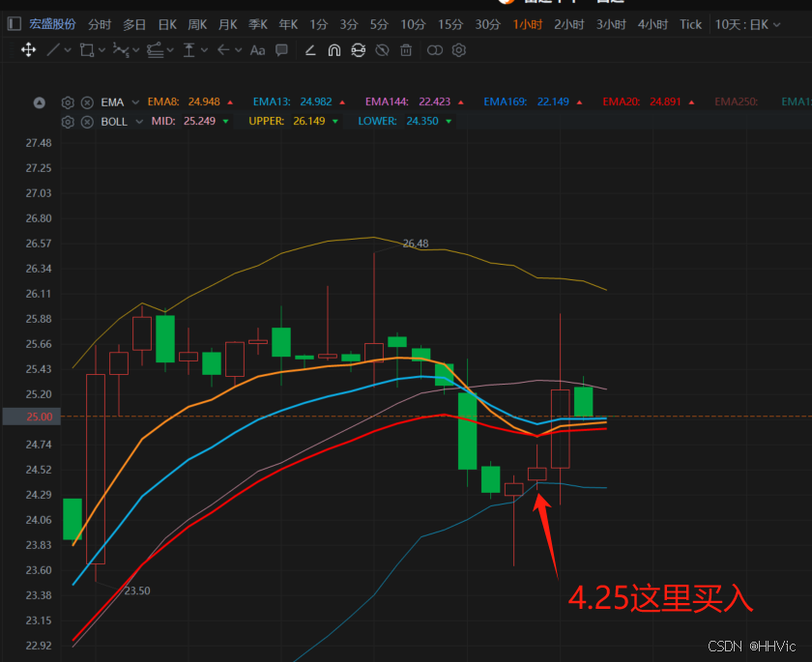This screenshot has width=812, height=662.
Task: Switch to 季K chart tab
Action: (x=258, y=24)
